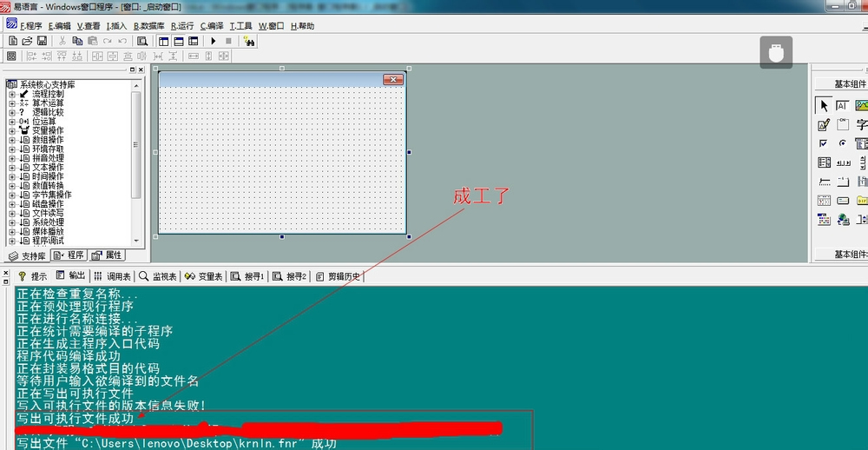Select the 系统处理 tree item

point(48,222)
